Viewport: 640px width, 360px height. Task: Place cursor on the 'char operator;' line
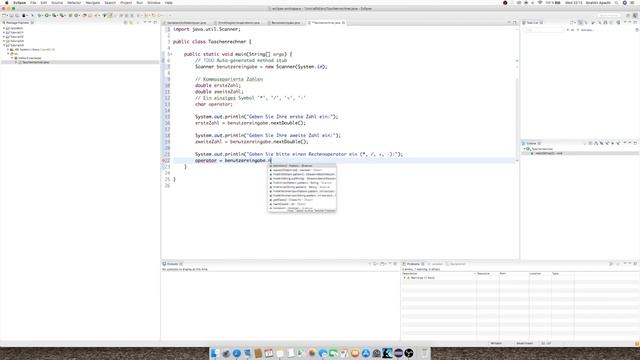(213, 104)
